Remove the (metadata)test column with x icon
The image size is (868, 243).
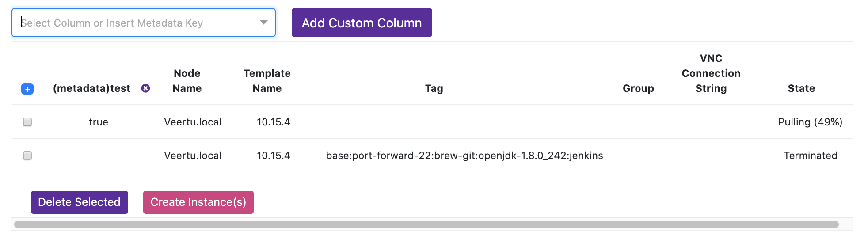(x=145, y=88)
